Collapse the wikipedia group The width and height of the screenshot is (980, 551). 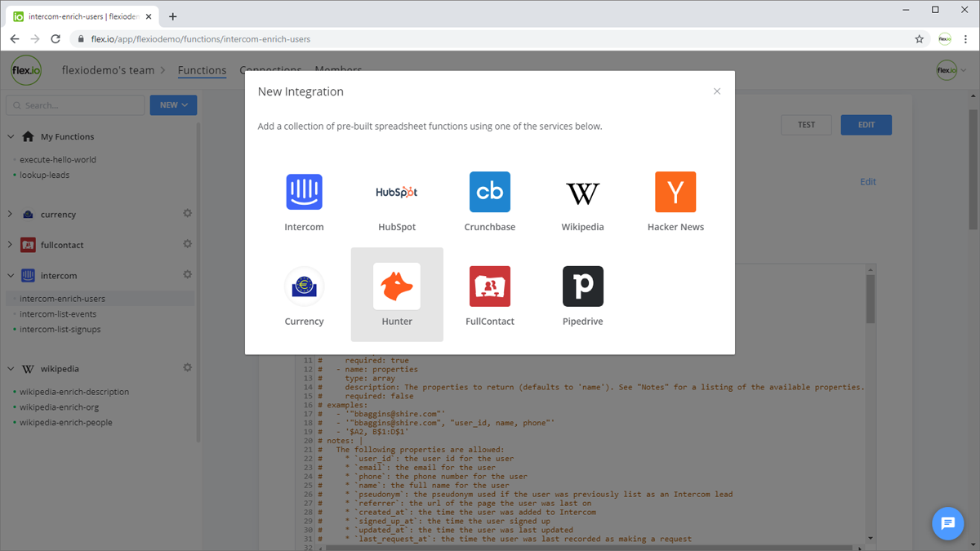(11, 368)
